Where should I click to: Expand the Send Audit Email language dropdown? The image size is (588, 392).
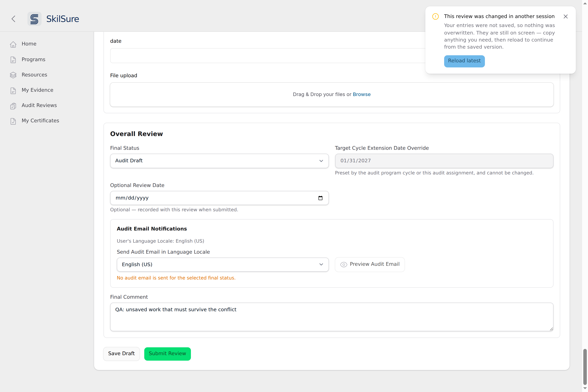(x=222, y=264)
